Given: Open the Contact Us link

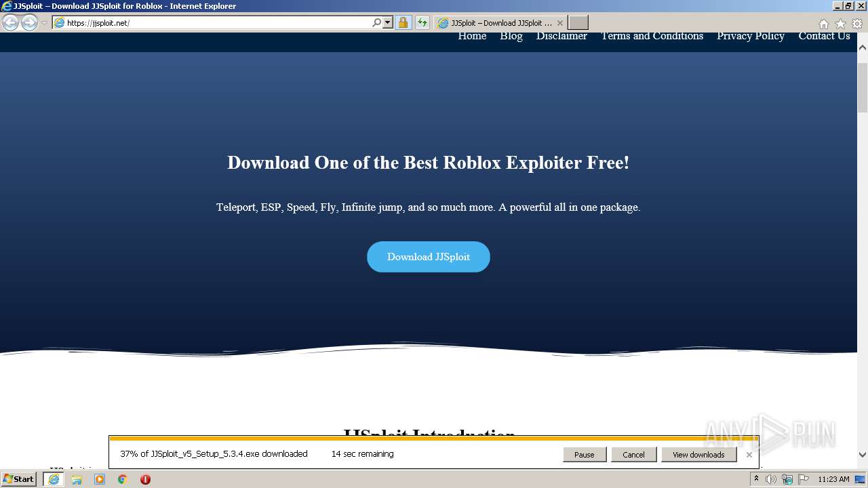Looking at the screenshot, I should [x=824, y=36].
